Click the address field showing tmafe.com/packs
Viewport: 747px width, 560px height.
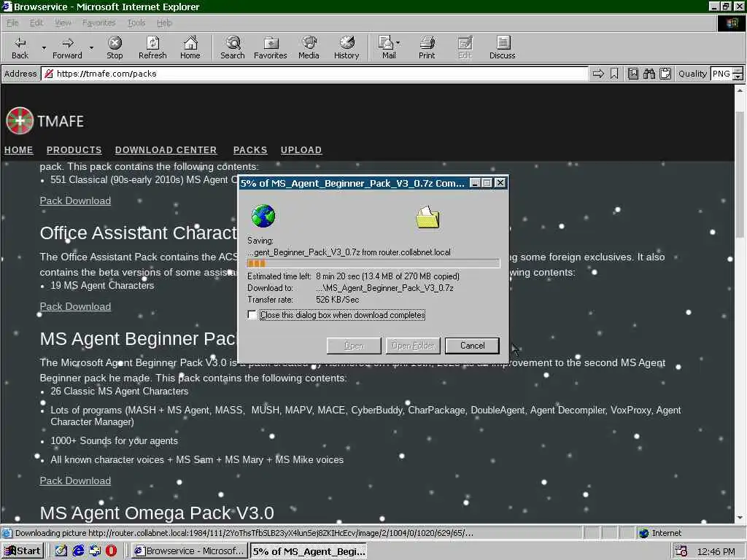315,74
